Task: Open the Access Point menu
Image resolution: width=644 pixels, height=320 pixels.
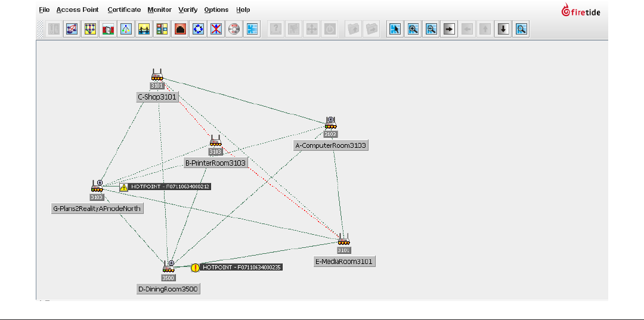Action: point(78,10)
